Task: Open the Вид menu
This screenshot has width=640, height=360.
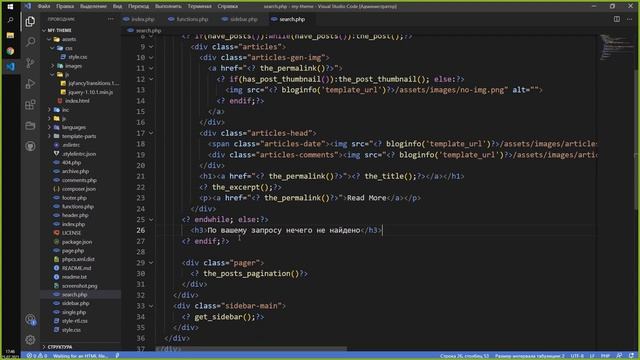Action: tap(117, 6)
